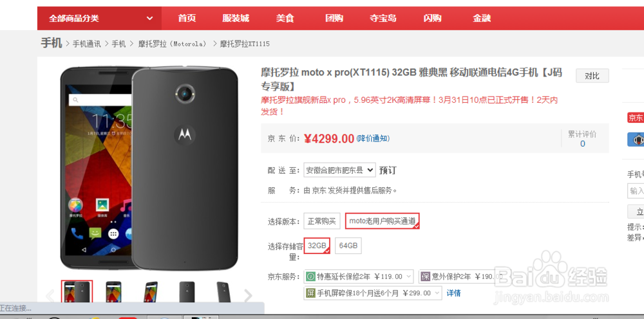Choose the 正常购买 version option

[x=322, y=221]
